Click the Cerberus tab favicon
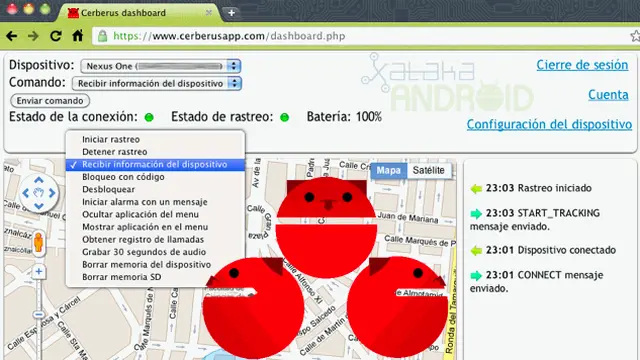 [x=73, y=13]
